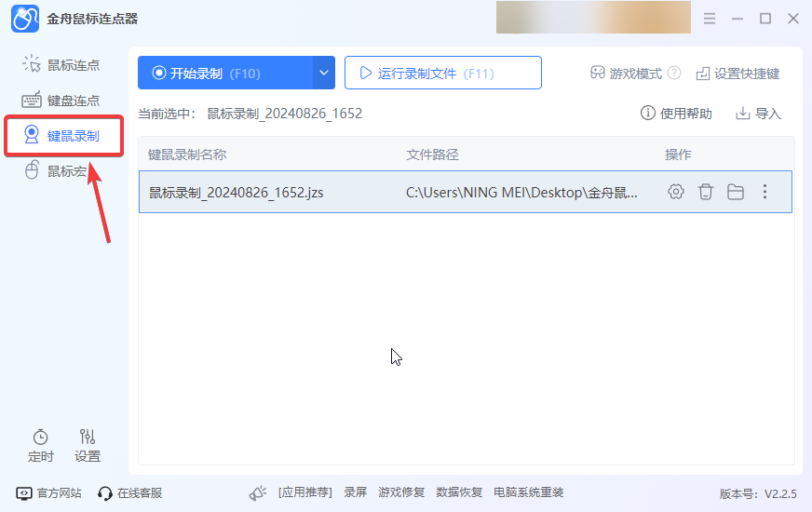Click the file path C:\Users\NING MEI\Desktop
The width and height of the screenshot is (812, 512).
coord(521,193)
